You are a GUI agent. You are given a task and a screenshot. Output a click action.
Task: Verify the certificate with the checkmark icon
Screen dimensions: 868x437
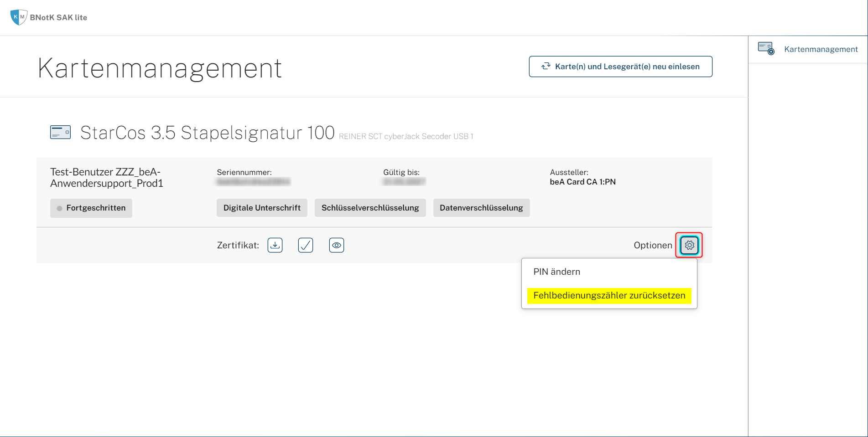[x=306, y=245]
